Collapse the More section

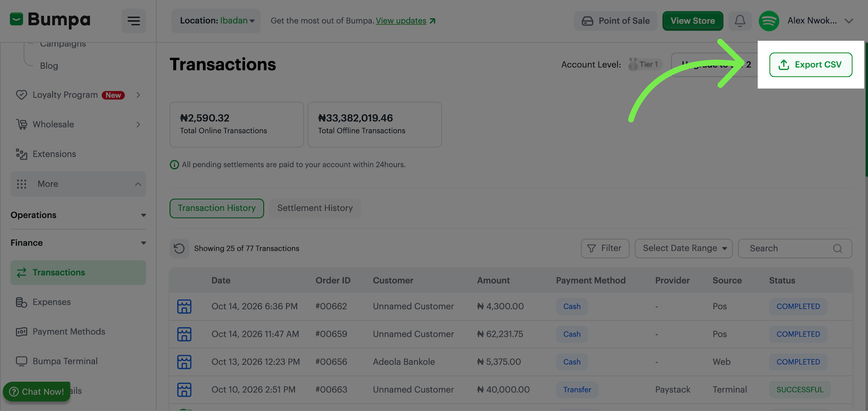78,184
